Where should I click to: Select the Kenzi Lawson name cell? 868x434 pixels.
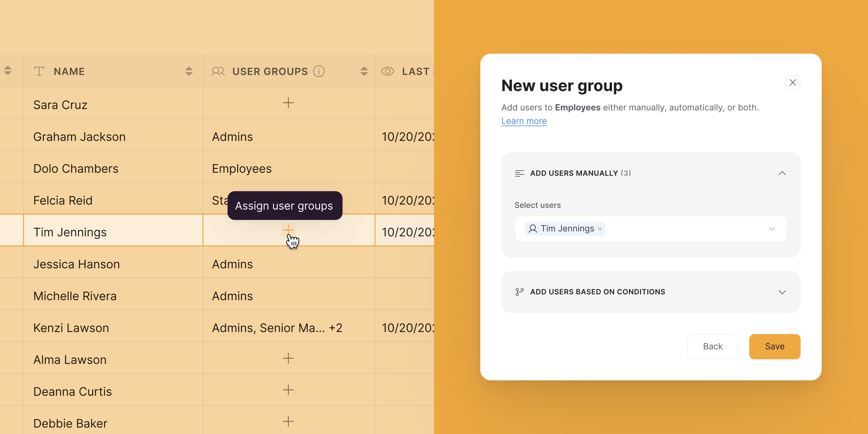[x=113, y=326]
